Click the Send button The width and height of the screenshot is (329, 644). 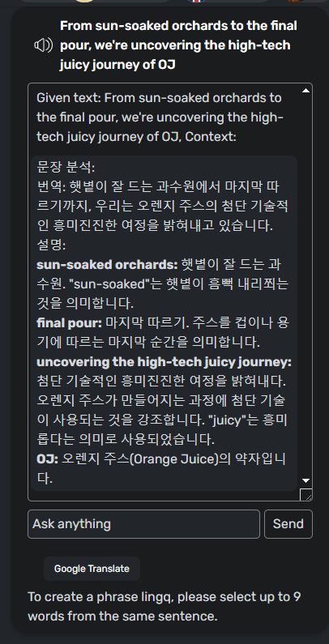click(x=288, y=523)
